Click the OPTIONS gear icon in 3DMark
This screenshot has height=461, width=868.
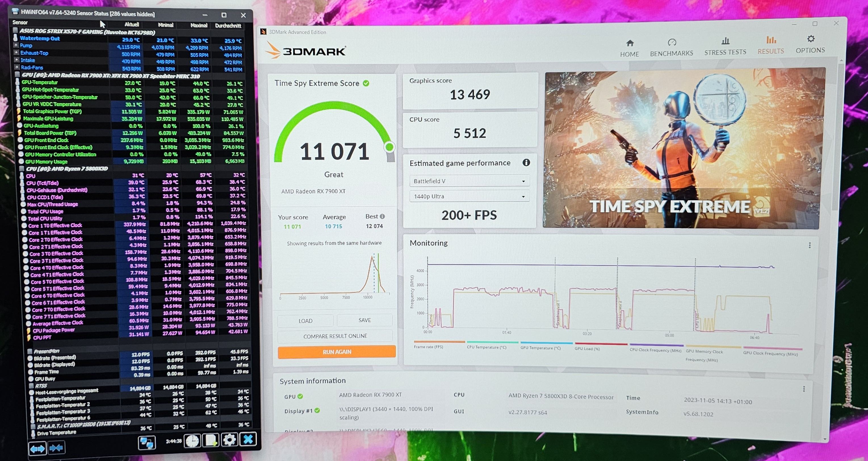coord(811,39)
